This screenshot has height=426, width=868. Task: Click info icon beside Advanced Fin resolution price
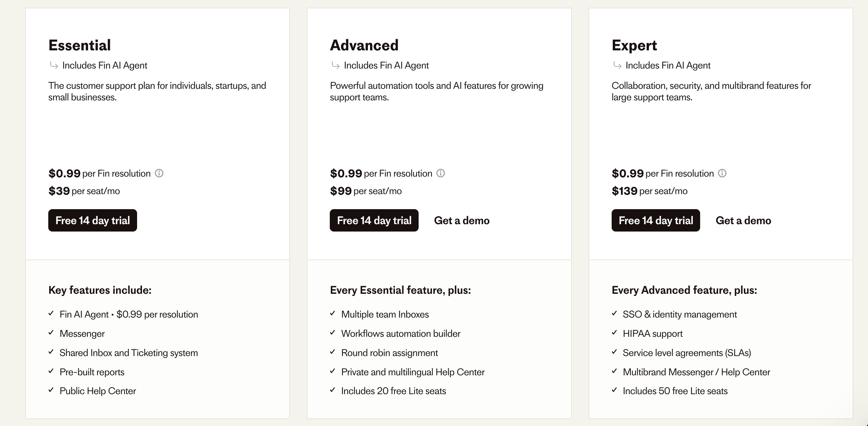441,173
